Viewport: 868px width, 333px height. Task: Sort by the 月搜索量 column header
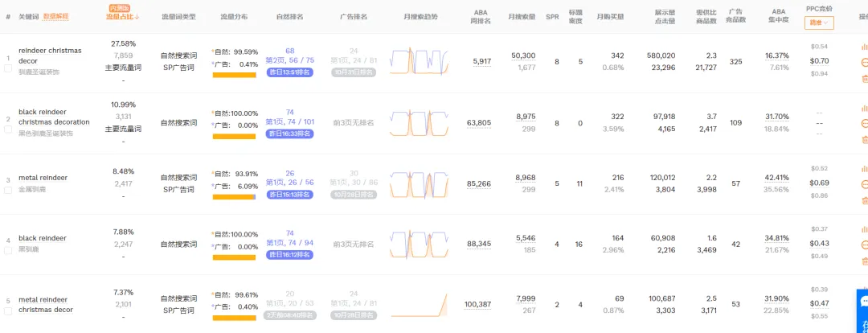[523, 16]
